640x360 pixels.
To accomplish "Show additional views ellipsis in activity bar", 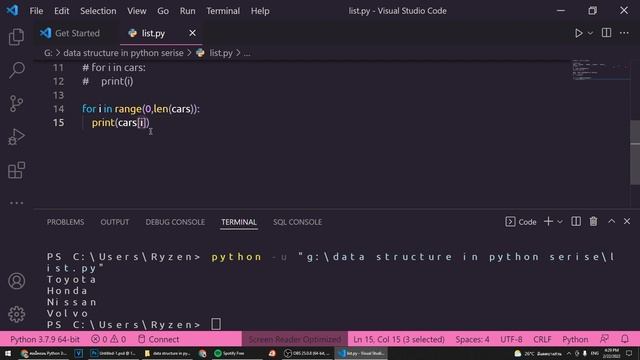I will (16, 203).
